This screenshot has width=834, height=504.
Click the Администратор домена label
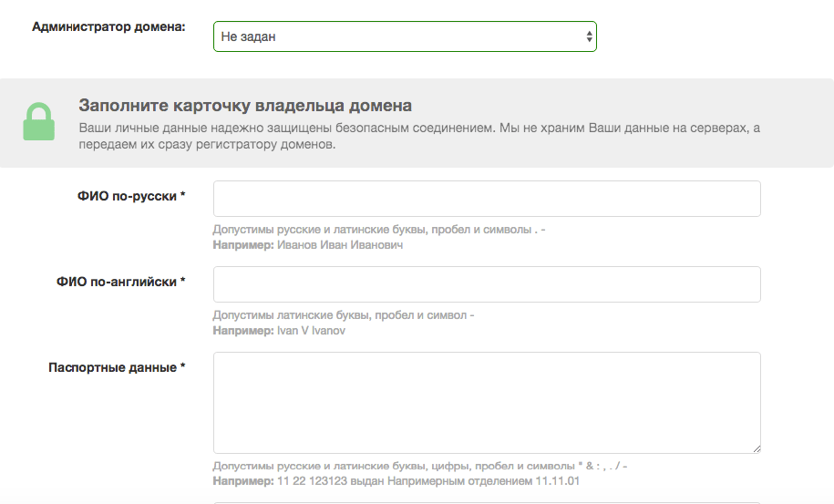[108, 26]
